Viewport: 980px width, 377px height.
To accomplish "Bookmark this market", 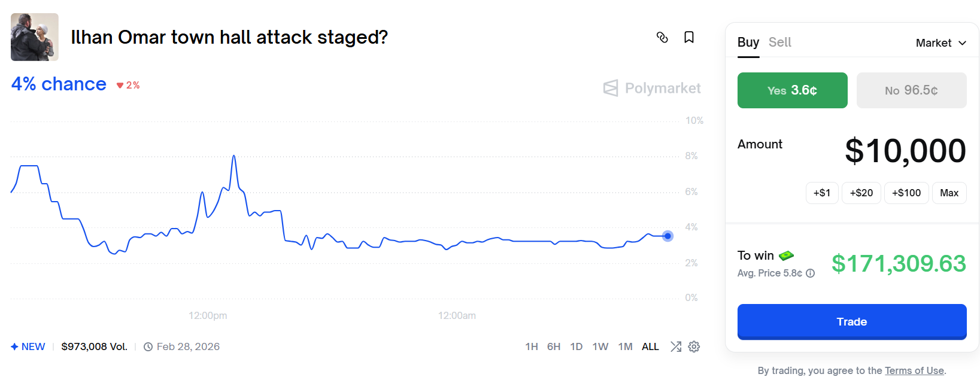I will coord(689,37).
